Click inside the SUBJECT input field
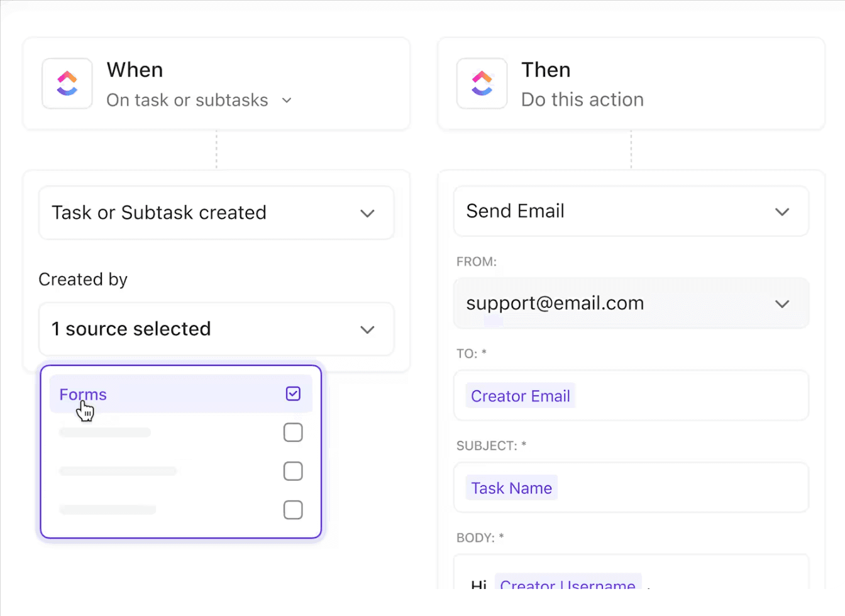This screenshot has width=845, height=616. 679,488
